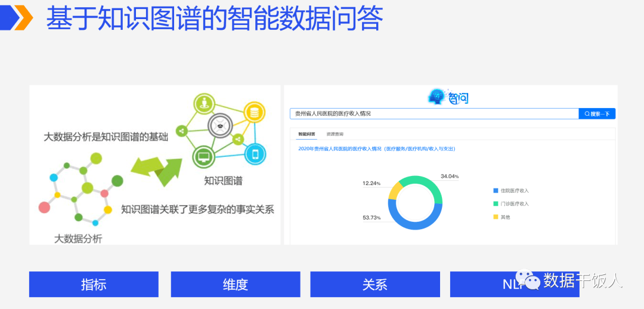
Task: Click the green person node icon
Action: [x=203, y=104]
